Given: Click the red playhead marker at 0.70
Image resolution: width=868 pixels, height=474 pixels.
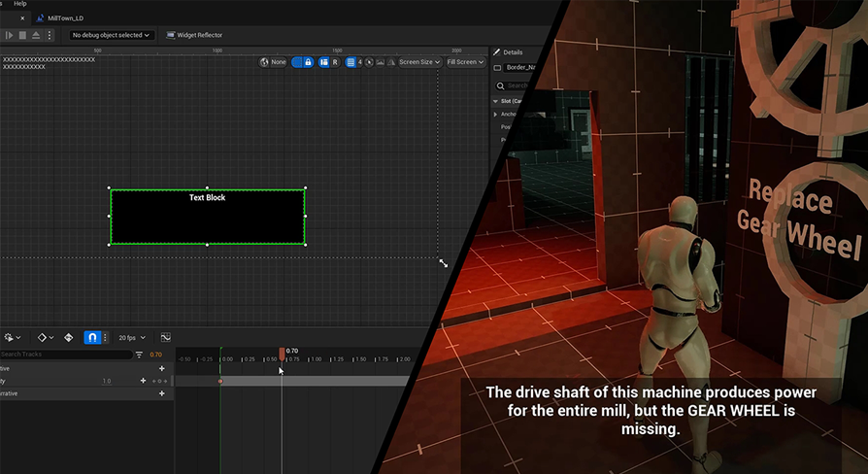Looking at the screenshot, I should [282, 354].
